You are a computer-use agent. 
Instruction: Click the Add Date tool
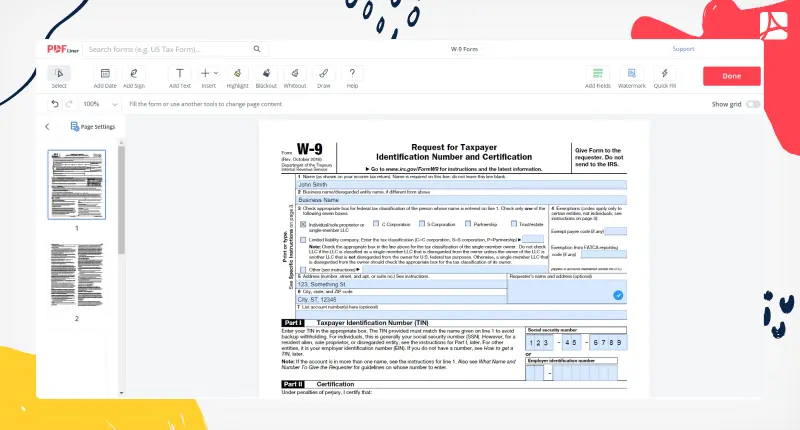105,77
